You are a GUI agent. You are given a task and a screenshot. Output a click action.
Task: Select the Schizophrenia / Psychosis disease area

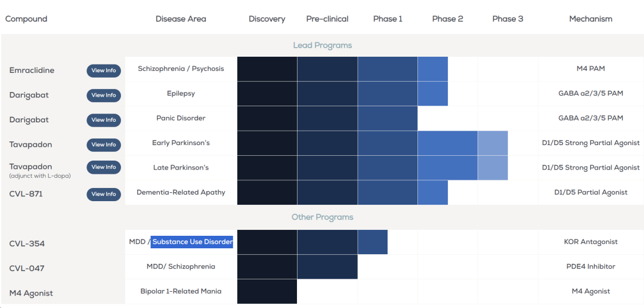(181, 69)
